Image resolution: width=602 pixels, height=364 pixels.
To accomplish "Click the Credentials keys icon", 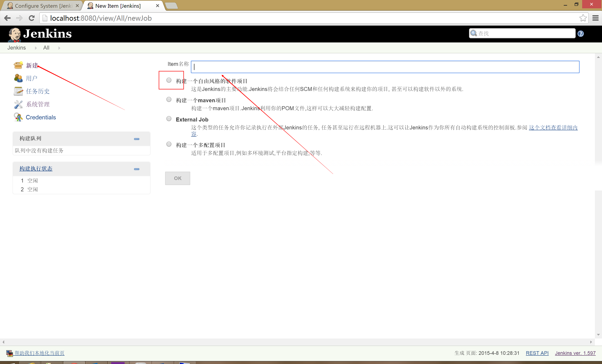I will (18, 117).
